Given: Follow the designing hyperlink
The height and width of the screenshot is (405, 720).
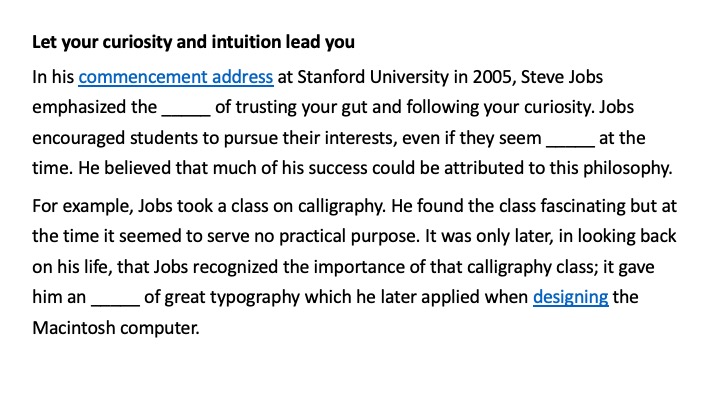Looking at the screenshot, I should [x=570, y=297].
